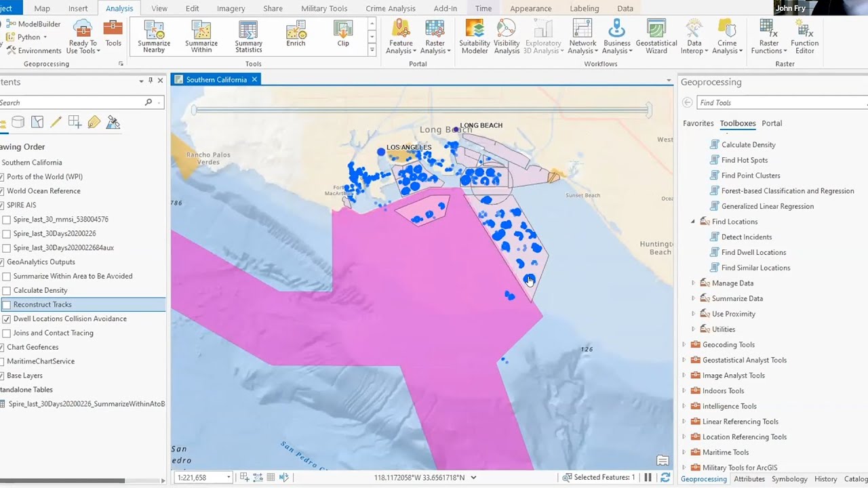The width and height of the screenshot is (868, 488).
Task: Expand Use Proximity toolset
Action: tap(693, 314)
